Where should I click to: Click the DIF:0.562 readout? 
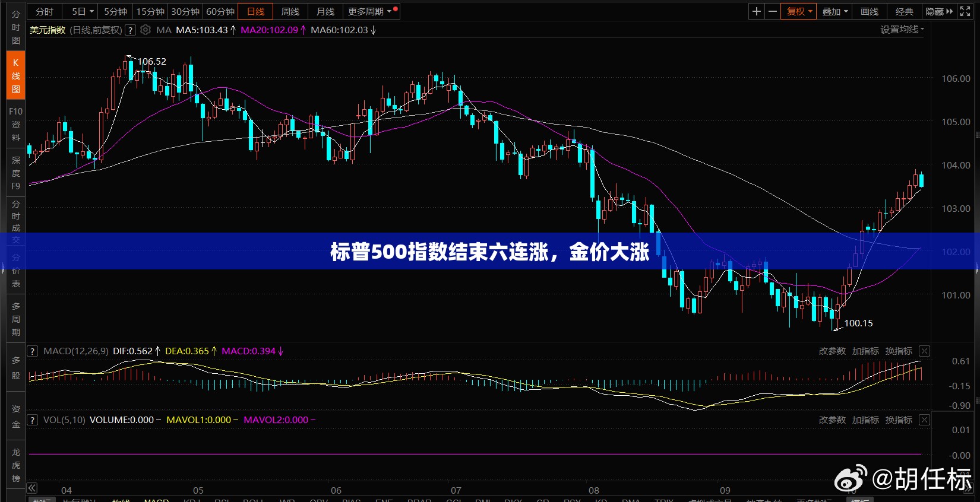[132, 351]
